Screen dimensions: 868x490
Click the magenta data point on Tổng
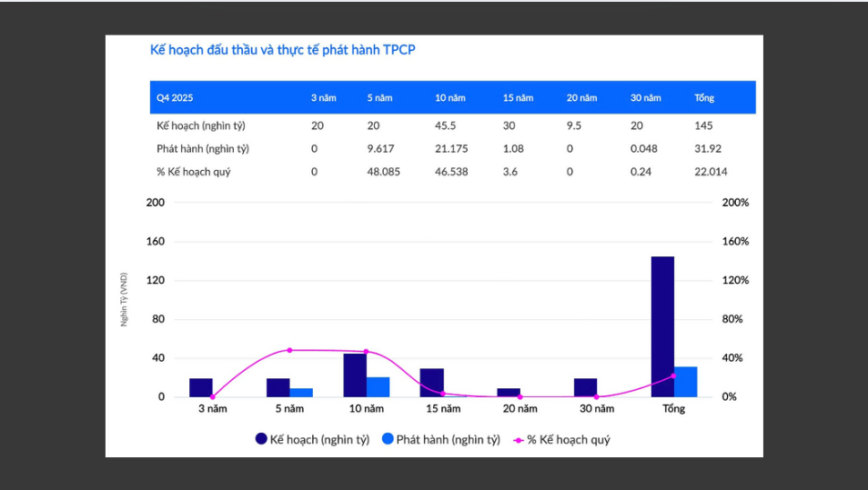(x=673, y=375)
